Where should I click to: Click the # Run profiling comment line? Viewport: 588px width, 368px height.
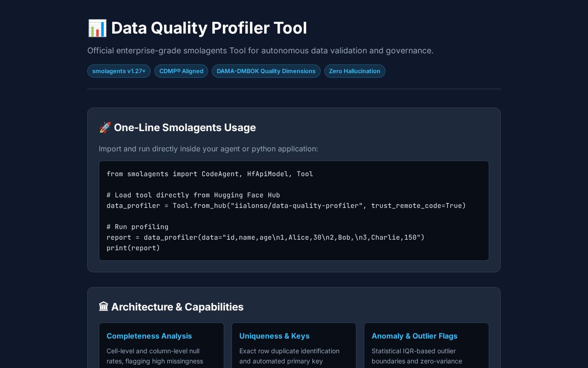(137, 227)
